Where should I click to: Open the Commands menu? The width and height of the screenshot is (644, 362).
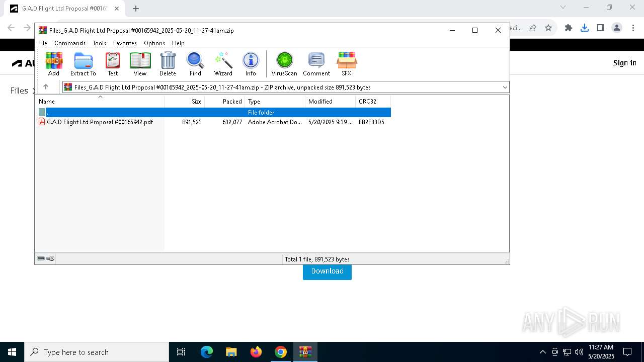coord(70,43)
